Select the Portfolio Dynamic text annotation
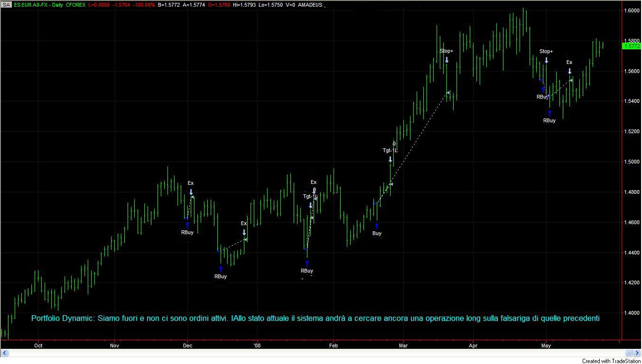This screenshot has height=364, width=642. point(315,318)
